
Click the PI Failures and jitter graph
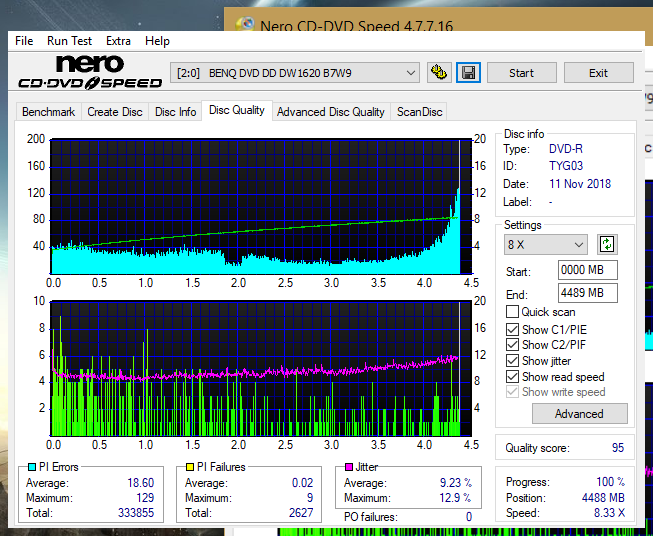261,368
